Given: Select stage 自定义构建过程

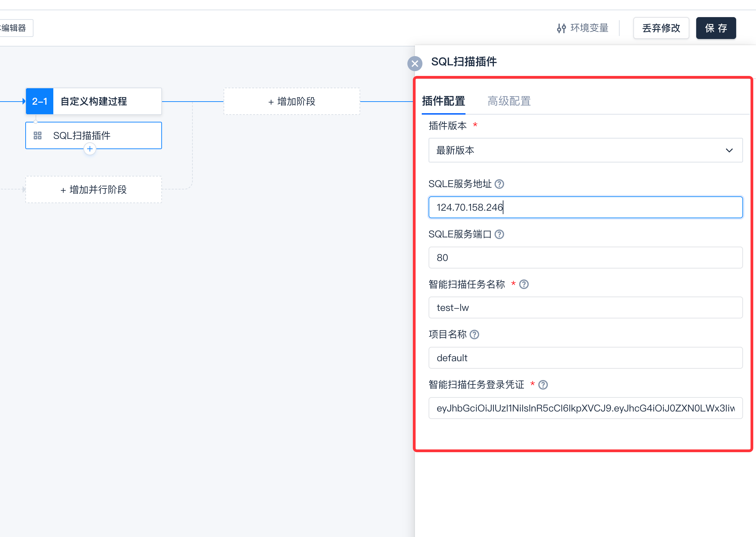Looking at the screenshot, I should click(94, 101).
